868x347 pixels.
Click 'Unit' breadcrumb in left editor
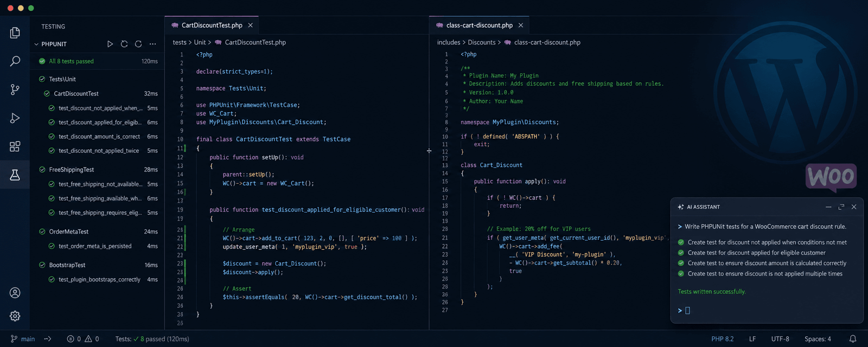(200, 42)
